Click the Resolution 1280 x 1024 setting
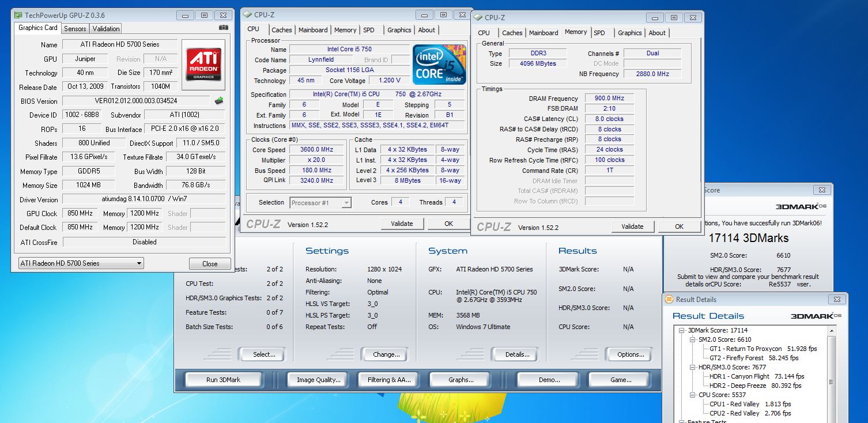This screenshot has height=423, width=868. 384,269
